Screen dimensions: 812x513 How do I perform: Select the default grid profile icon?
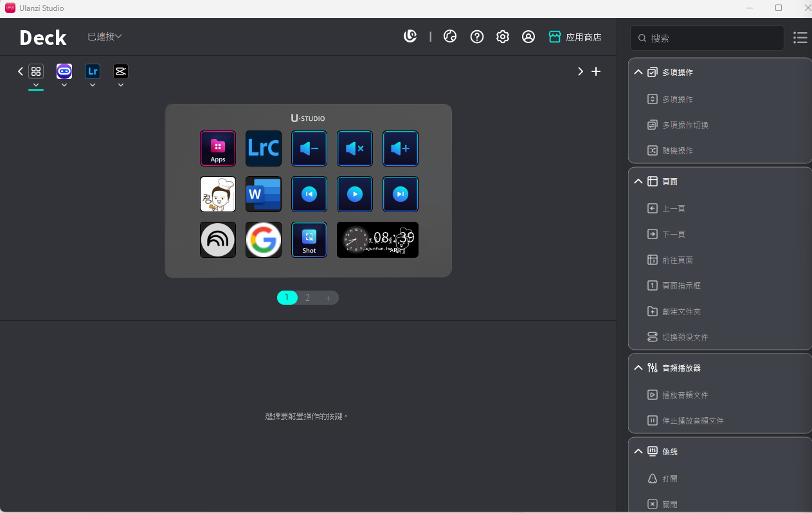coord(36,71)
